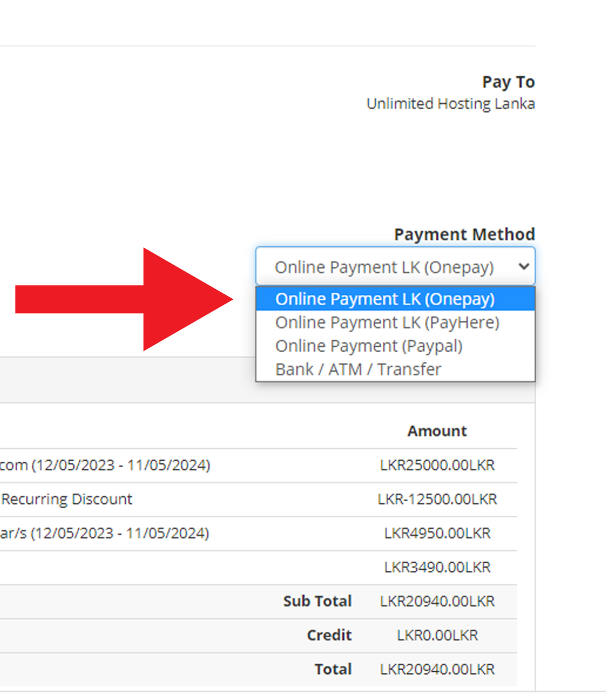Viewport: 606px width, 700px height.
Task: Select Online Payment LK (PayHere)
Action: tap(387, 322)
